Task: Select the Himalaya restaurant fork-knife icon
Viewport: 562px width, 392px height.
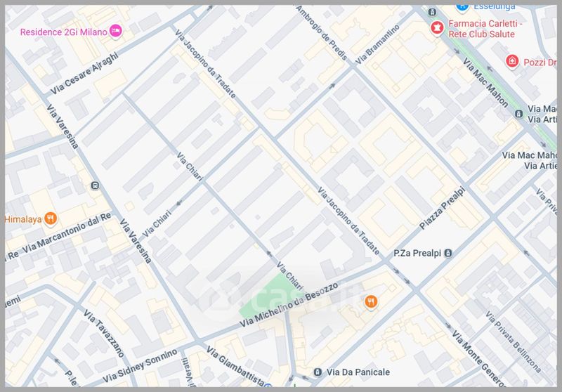Action: pos(51,218)
